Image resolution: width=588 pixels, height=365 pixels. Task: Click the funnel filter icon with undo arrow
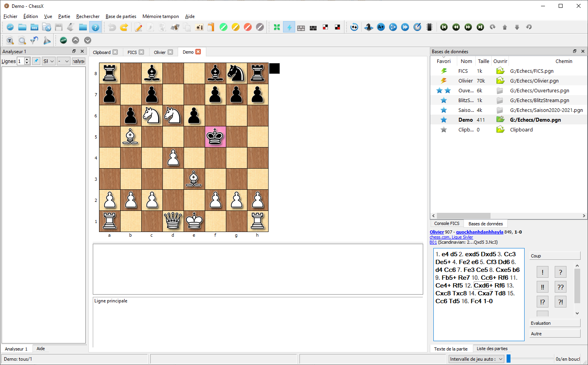pos(34,40)
